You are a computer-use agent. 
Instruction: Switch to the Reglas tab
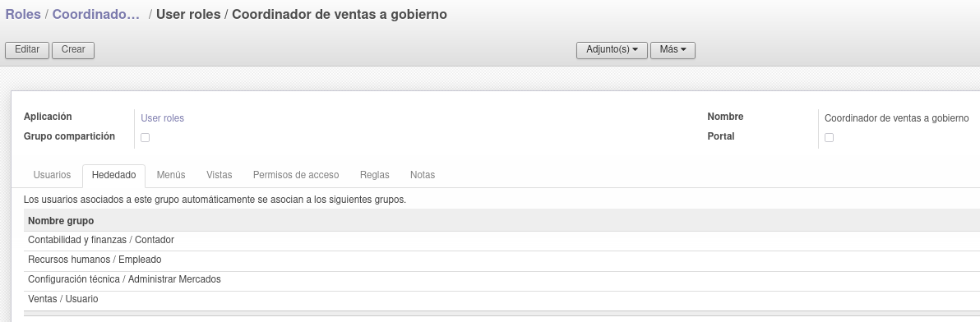[375, 175]
